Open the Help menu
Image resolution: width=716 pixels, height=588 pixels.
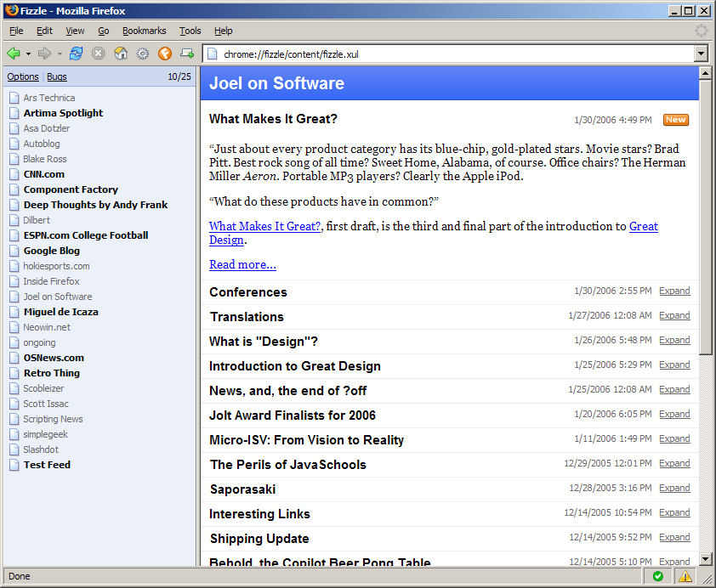click(x=224, y=31)
